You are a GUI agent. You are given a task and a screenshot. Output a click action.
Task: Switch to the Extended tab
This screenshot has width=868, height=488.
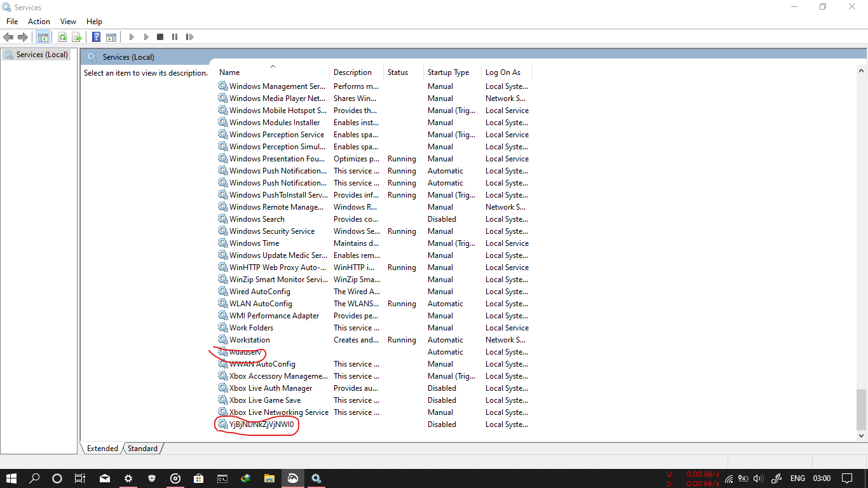point(102,449)
